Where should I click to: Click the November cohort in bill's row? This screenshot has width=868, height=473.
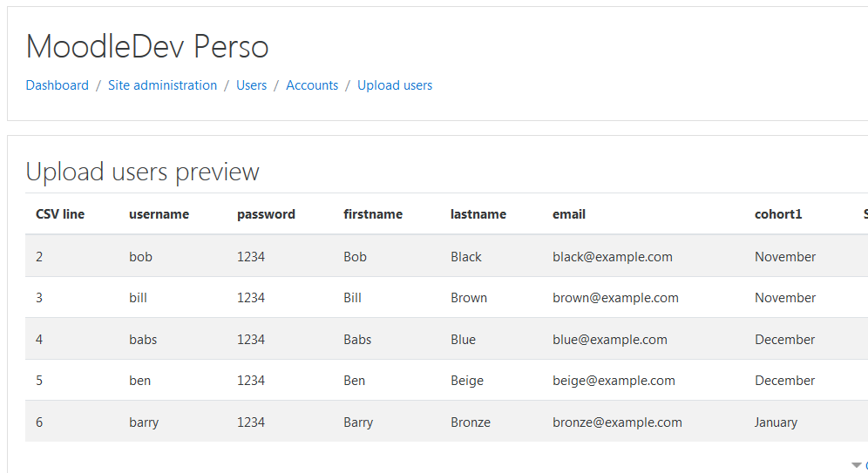point(785,298)
